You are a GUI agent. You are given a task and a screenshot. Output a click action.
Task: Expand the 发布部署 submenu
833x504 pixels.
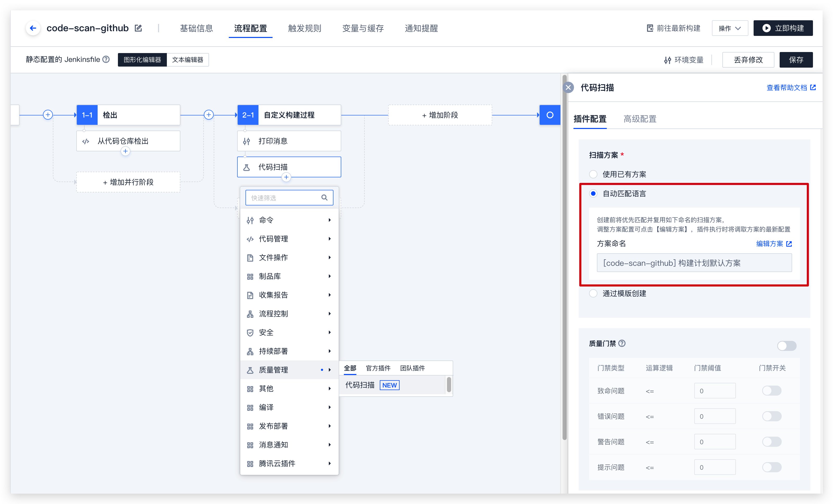330,426
